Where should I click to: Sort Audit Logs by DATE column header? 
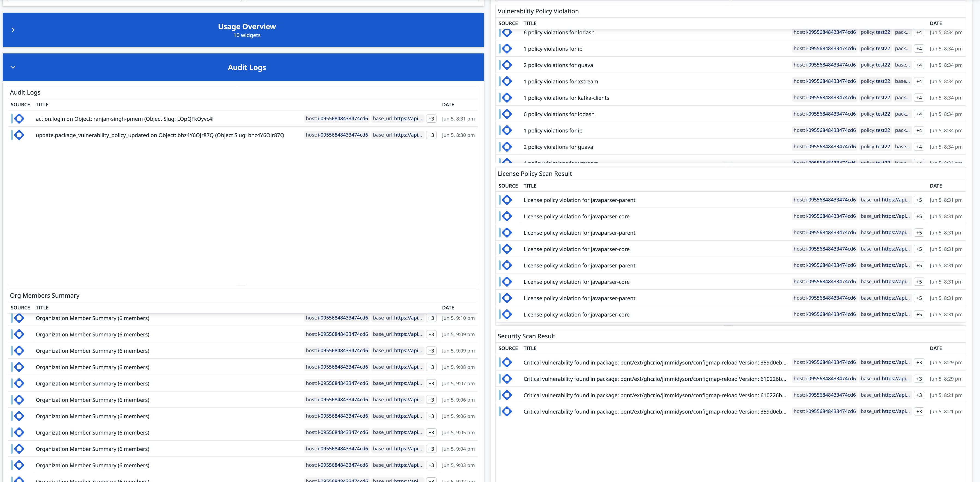[x=448, y=104]
